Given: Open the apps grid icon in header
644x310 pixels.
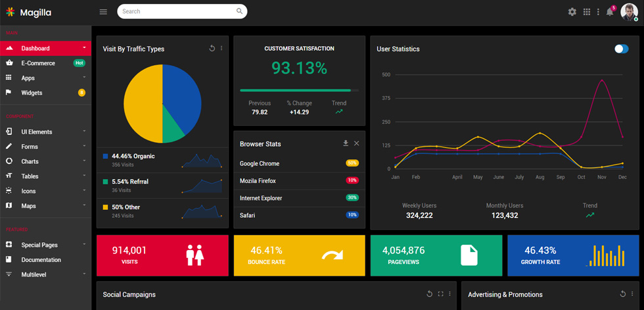Looking at the screenshot, I should 587,12.
